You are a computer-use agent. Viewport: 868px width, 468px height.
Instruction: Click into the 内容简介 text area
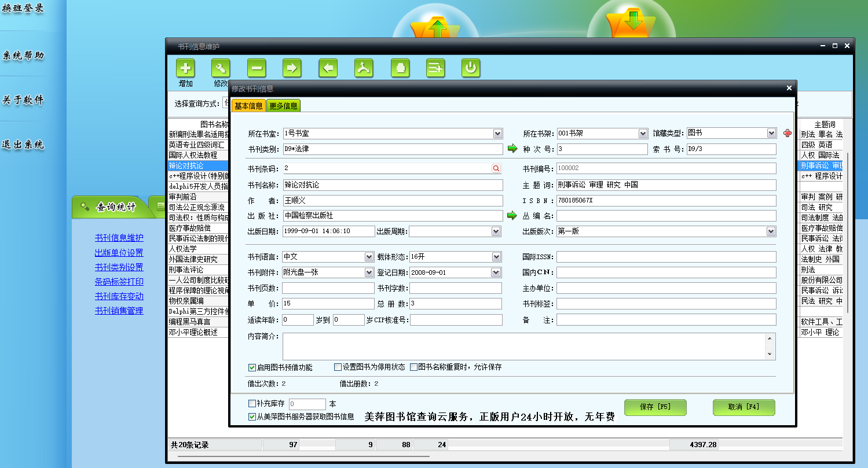521,346
